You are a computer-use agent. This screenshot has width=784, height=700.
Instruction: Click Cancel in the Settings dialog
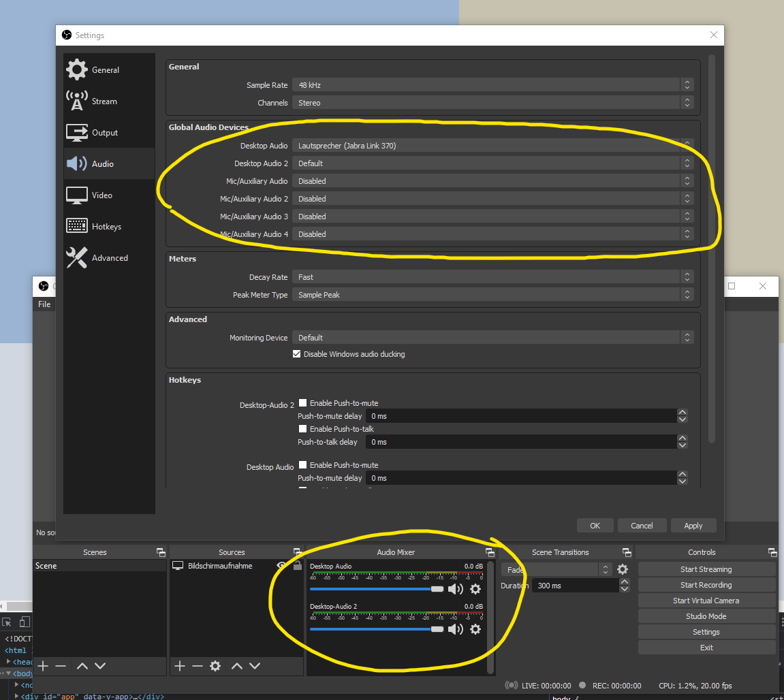click(642, 526)
